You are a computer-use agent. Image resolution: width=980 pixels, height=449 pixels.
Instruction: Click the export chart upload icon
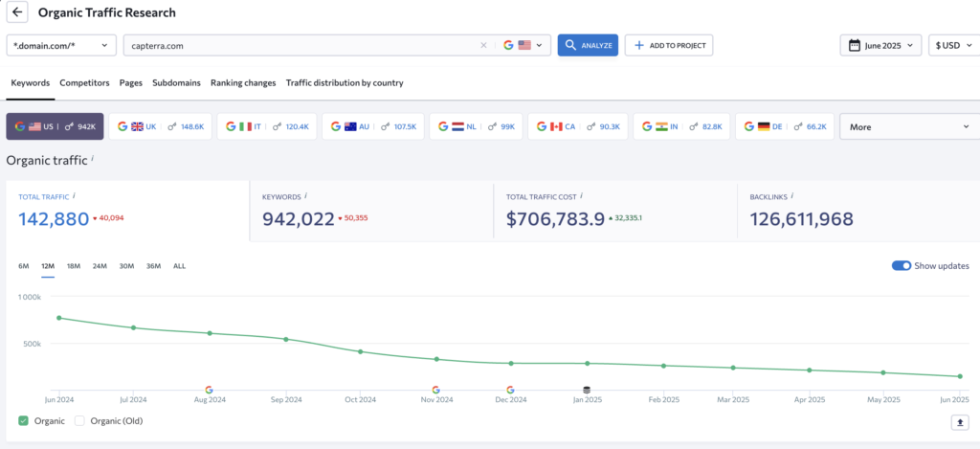click(x=959, y=423)
